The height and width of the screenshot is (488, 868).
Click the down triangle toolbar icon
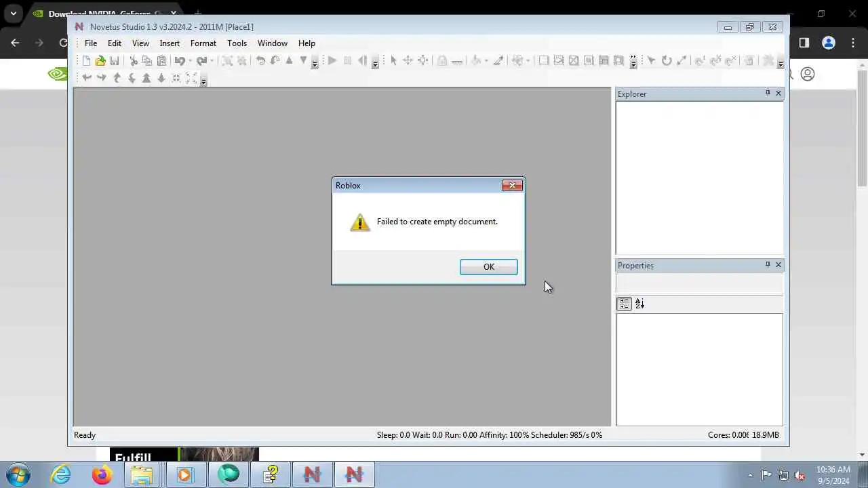click(303, 61)
